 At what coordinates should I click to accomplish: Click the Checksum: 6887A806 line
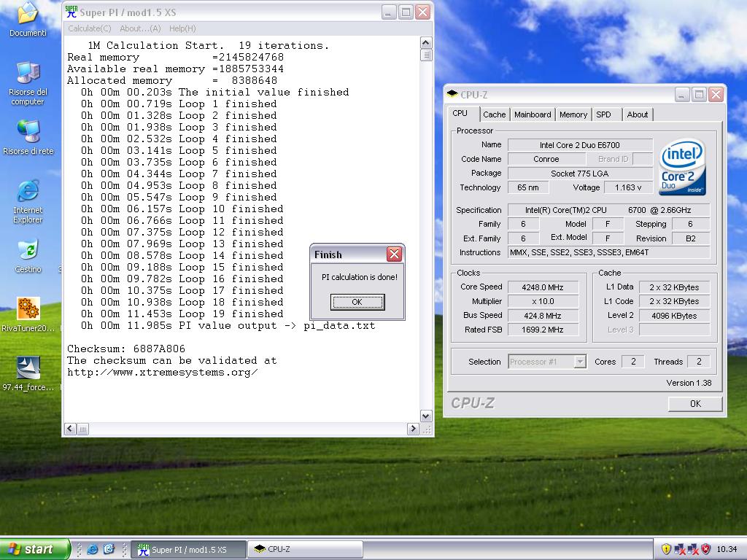125,349
